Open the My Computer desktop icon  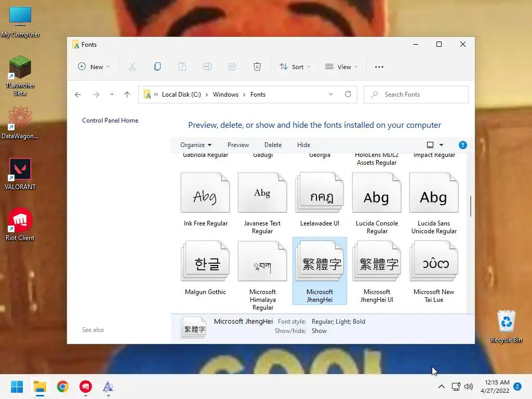coord(20,22)
